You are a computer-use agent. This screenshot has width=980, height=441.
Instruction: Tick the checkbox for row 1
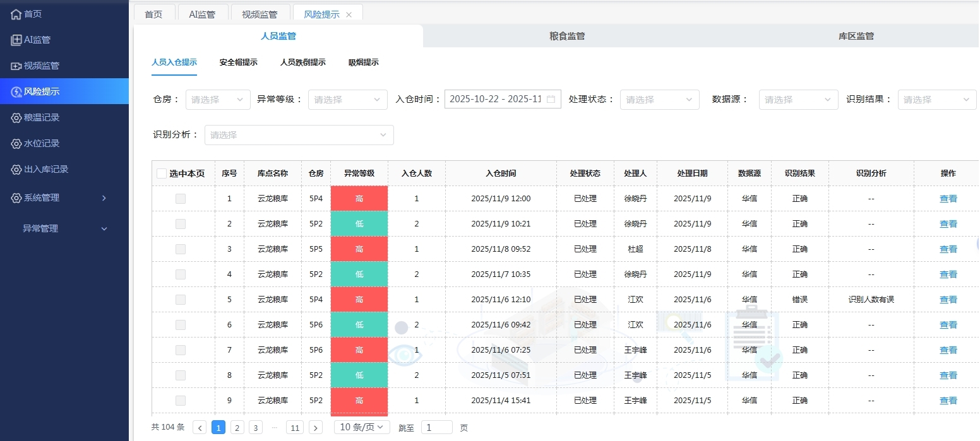click(x=181, y=199)
